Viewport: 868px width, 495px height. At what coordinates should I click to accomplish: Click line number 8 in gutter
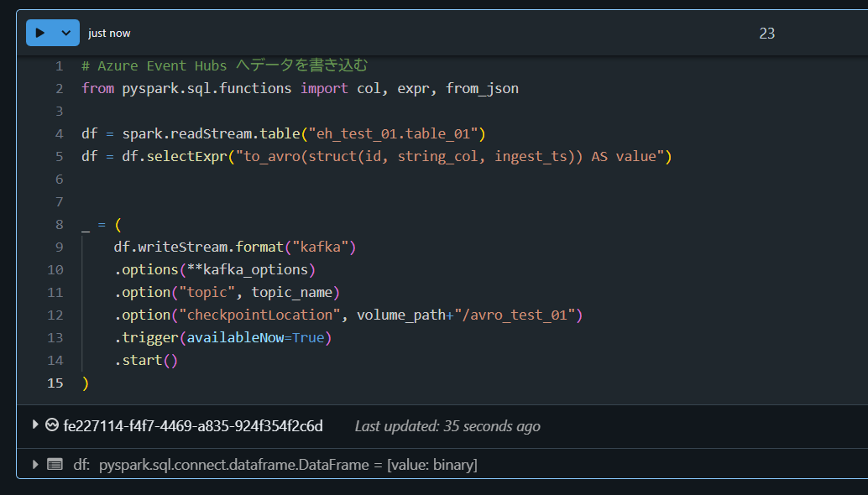(59, 225)
